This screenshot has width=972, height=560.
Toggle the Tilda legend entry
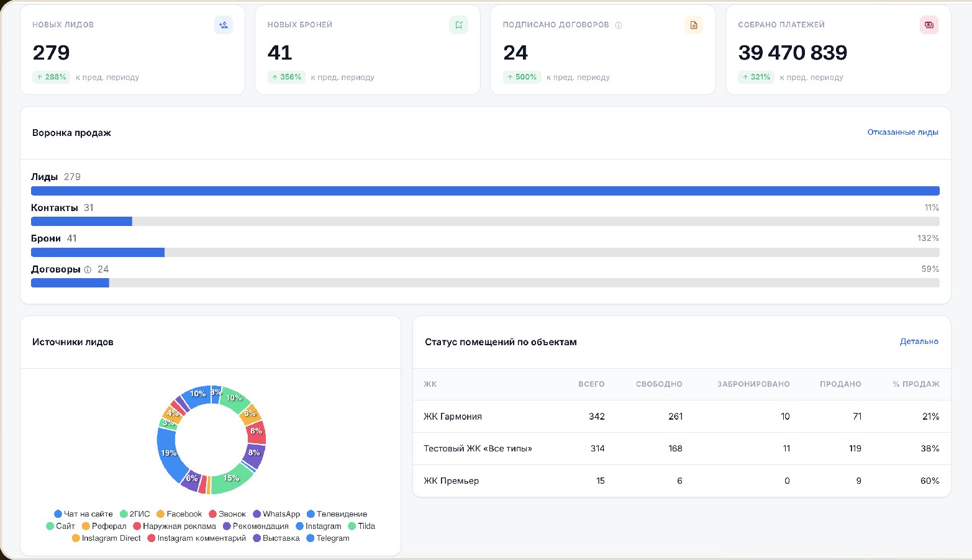pos(362,526)
